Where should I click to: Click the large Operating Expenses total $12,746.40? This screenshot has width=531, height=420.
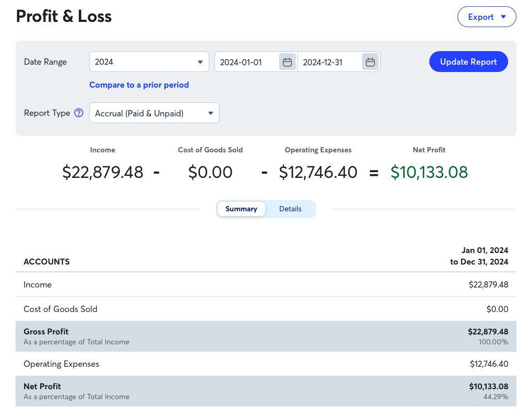click(318, 172)
